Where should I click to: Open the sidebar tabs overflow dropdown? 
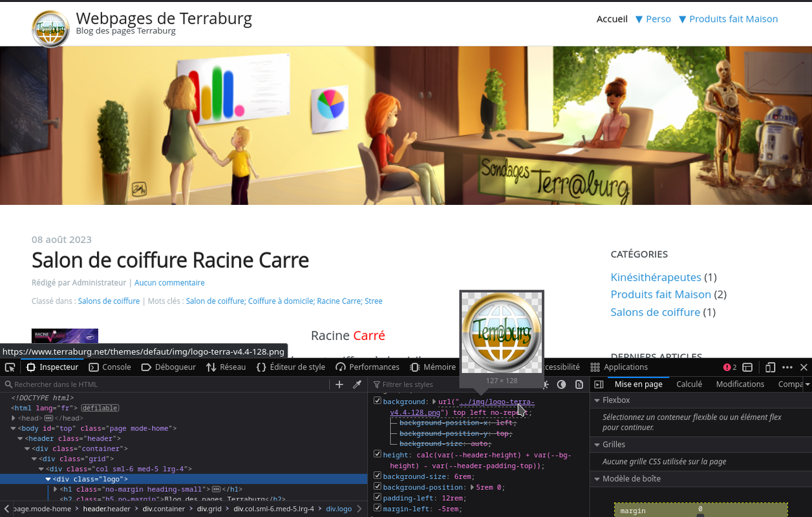[807, 385]
